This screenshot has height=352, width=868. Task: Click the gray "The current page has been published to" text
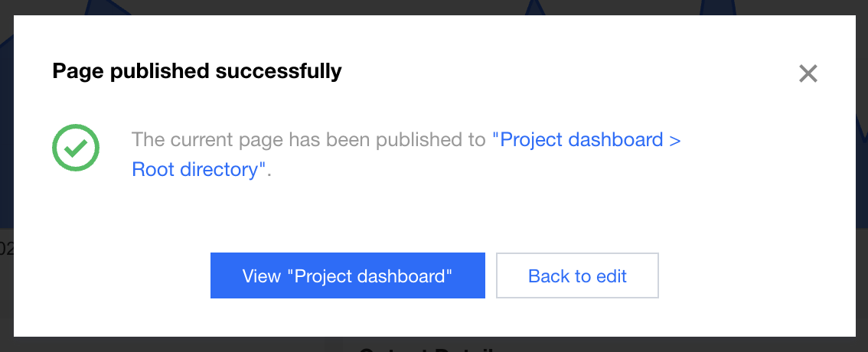click(308, 140)
